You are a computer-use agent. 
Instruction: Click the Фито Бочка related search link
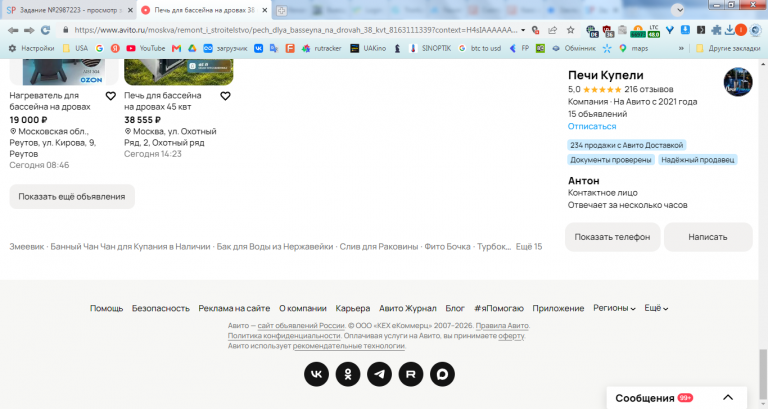pyautogui.click(x=447, y=247)
